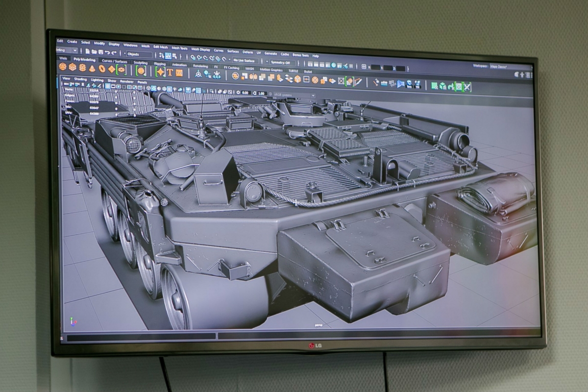Open the viewport Lighting panel menu
588x392 pixels.
click(97, 80)
